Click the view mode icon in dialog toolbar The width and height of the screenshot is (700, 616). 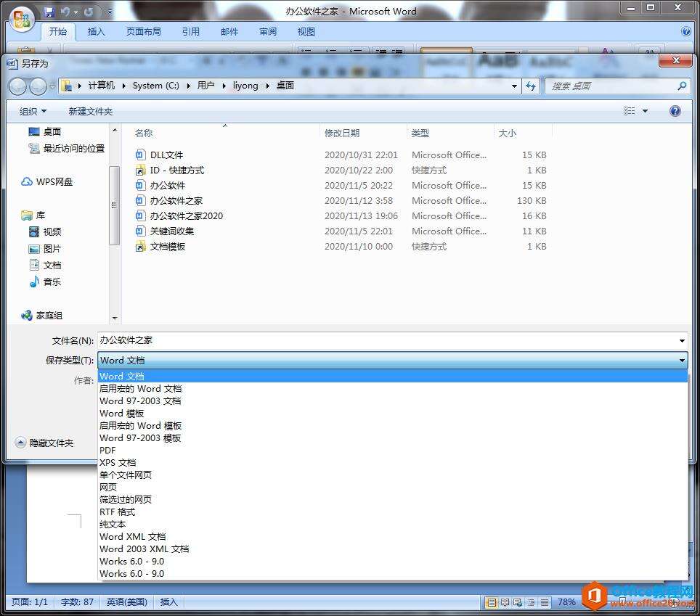click(629, 111)
